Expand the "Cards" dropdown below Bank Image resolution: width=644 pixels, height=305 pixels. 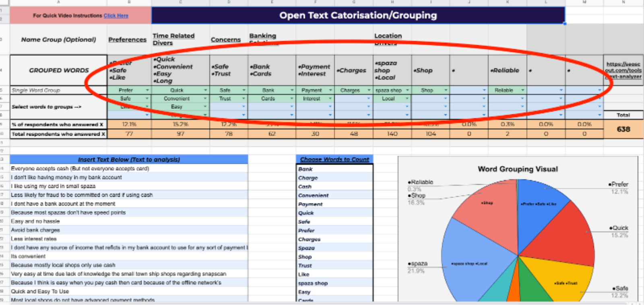[272, 98]
